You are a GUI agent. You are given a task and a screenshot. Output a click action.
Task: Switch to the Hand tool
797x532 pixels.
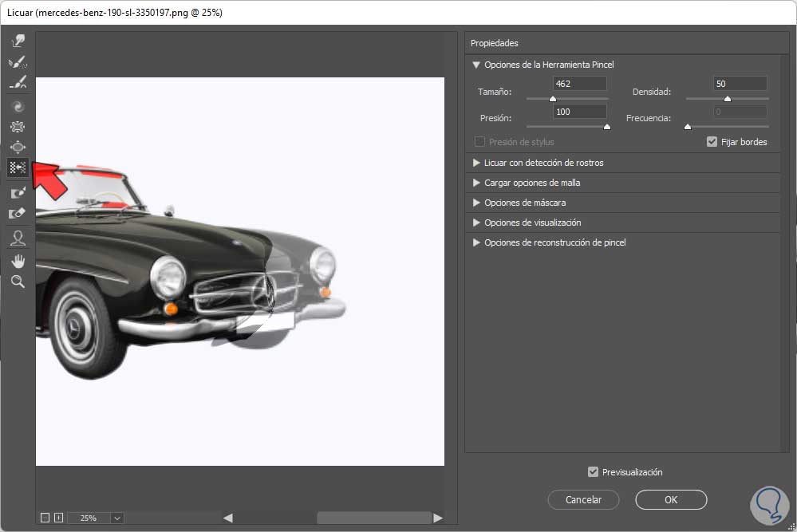(x=18, y=261)
